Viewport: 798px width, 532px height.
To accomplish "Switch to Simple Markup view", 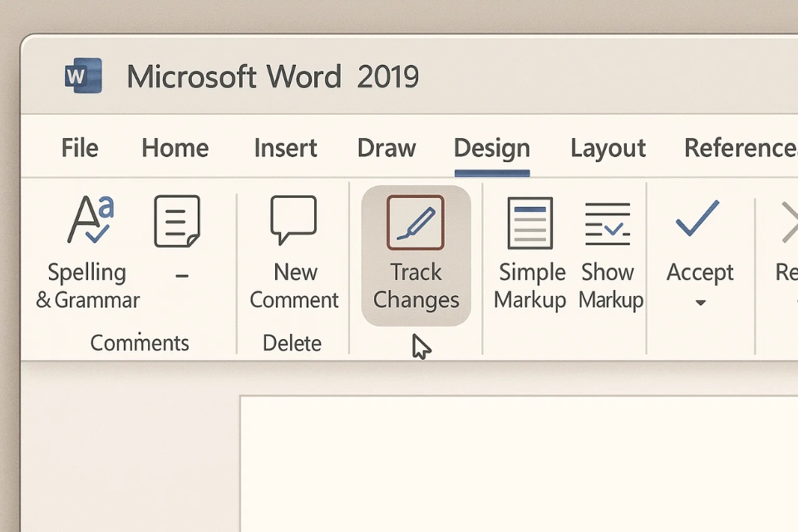I will click(530, 222).
